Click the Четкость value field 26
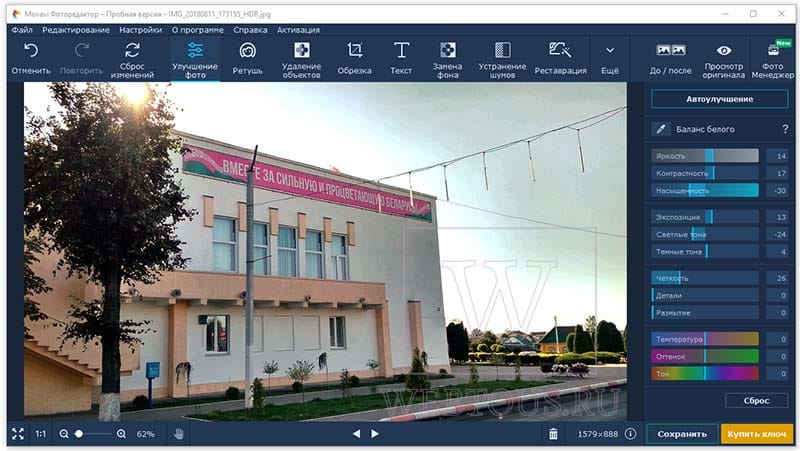Image resolution: width=800 pixels, height=451 pixels. coord(778,278)
